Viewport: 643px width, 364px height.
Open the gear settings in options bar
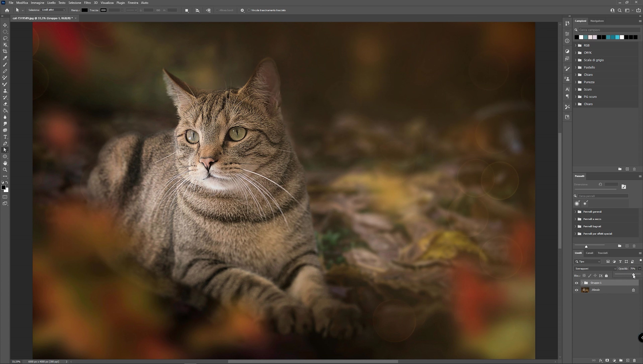(242, 10)
